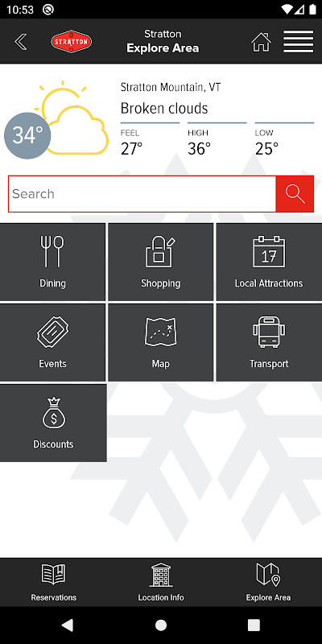Viewport: 322px width, 644px height.
Task: Select Local Attractions calendar tile
Action: [269, 262]
